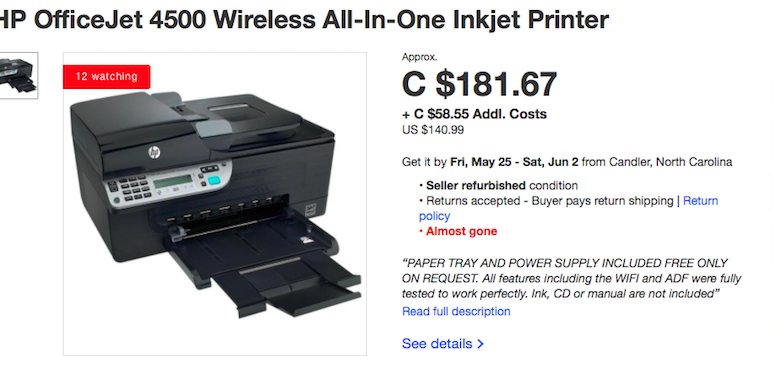Click the US $140.99 price text
Image resolution: width=773 pixels, height=378 pixels.
click(x=433, y=130)
